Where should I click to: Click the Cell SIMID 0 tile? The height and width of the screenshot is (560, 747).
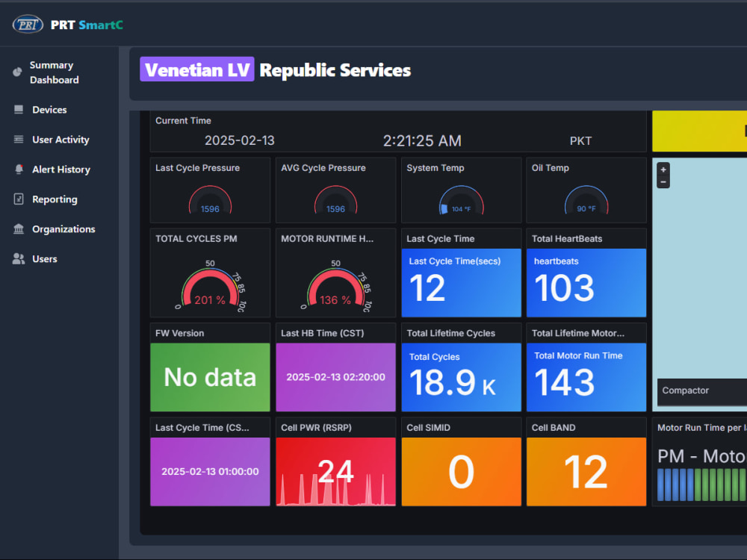[x=461, y=471]
